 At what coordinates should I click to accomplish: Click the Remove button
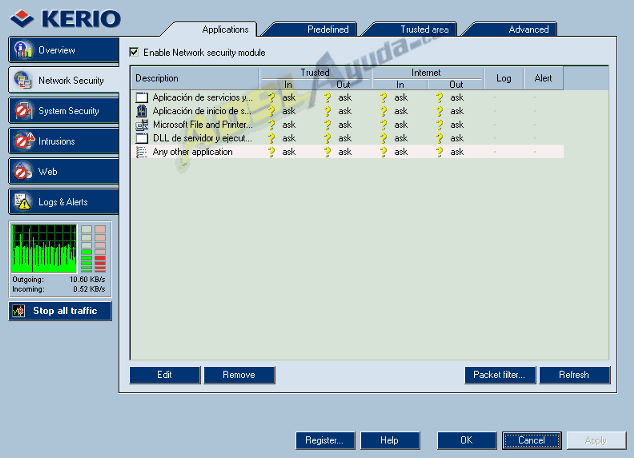tap(239, 375)
